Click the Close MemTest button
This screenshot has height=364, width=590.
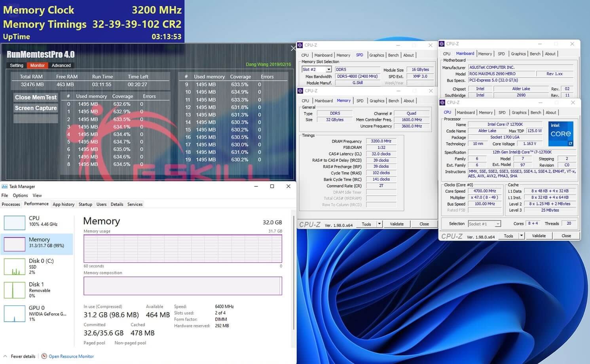pos(36,97)
